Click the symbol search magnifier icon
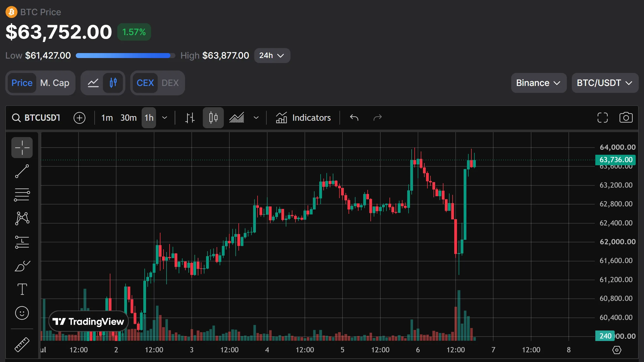Screen dimensions: 644x362 (16, 118)
